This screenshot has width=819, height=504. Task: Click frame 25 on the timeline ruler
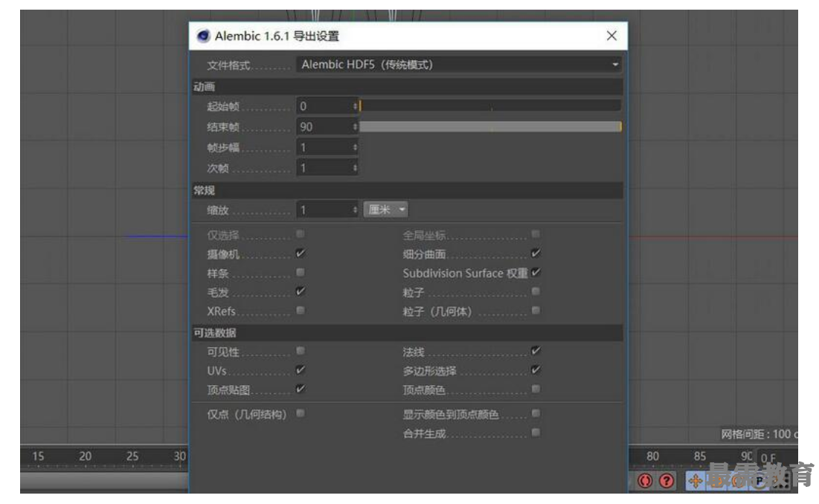(x=132, y=456)
